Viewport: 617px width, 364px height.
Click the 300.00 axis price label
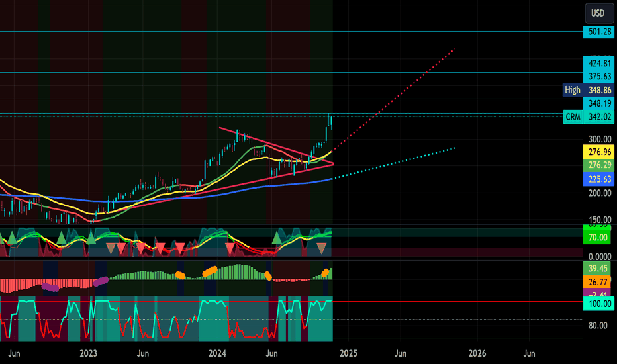click(x=600, y=139)
